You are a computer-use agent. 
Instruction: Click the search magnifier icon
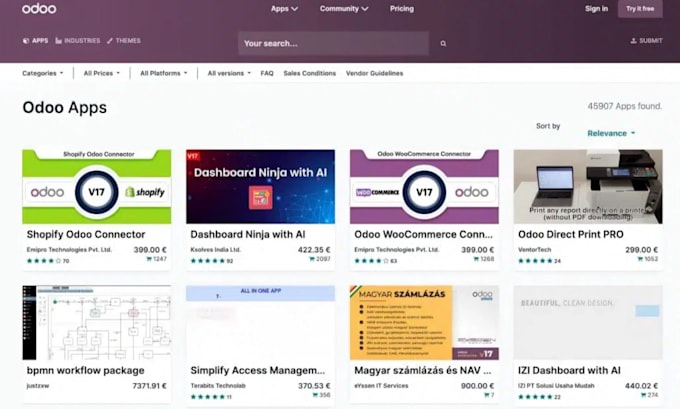[x=443, y=43]
